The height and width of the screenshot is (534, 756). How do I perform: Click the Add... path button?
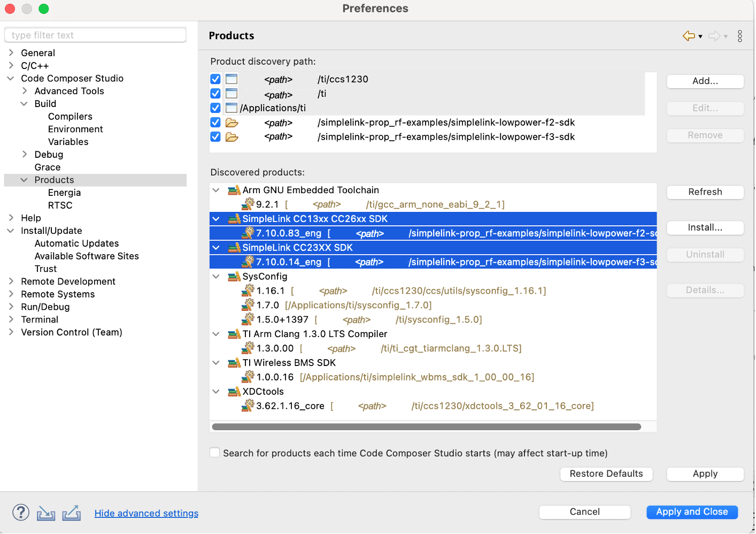coord(705,81)
